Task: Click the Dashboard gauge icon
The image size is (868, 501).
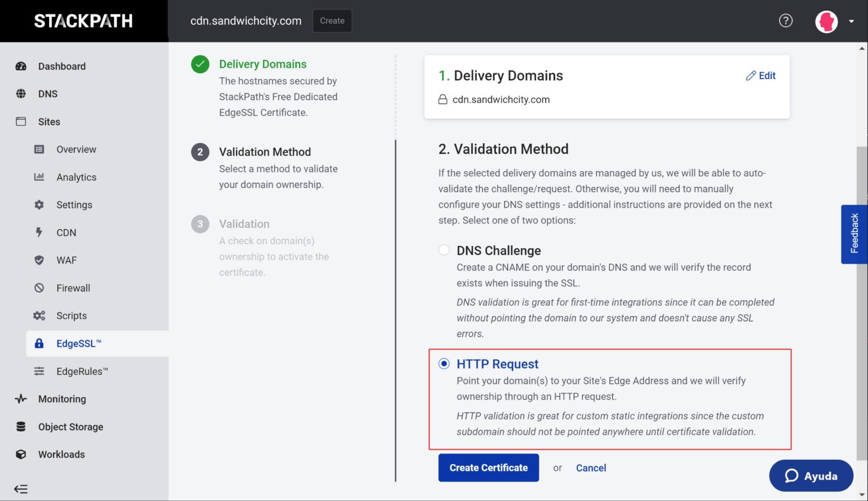Action: [21, 66]
